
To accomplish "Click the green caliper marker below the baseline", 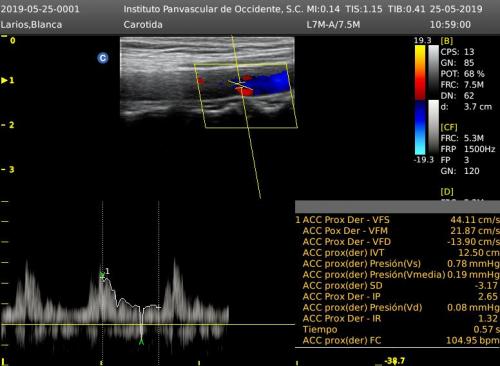I will point(141,342).
